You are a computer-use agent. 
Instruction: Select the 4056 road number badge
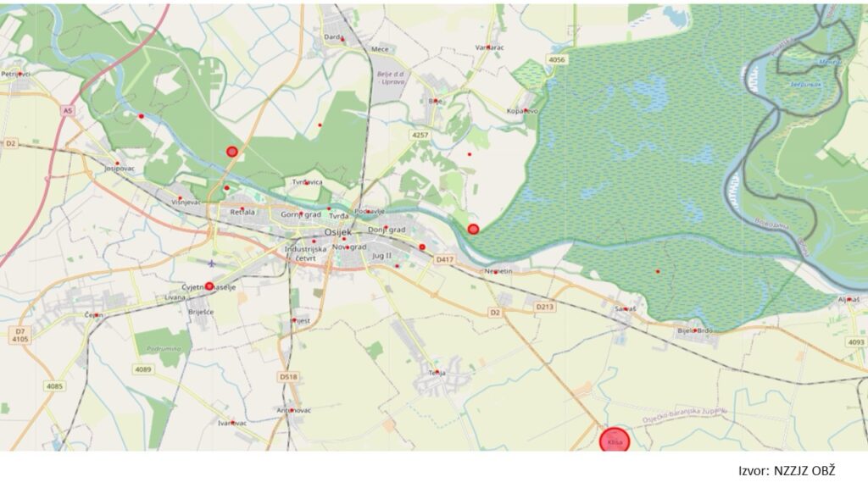[557, 59]
